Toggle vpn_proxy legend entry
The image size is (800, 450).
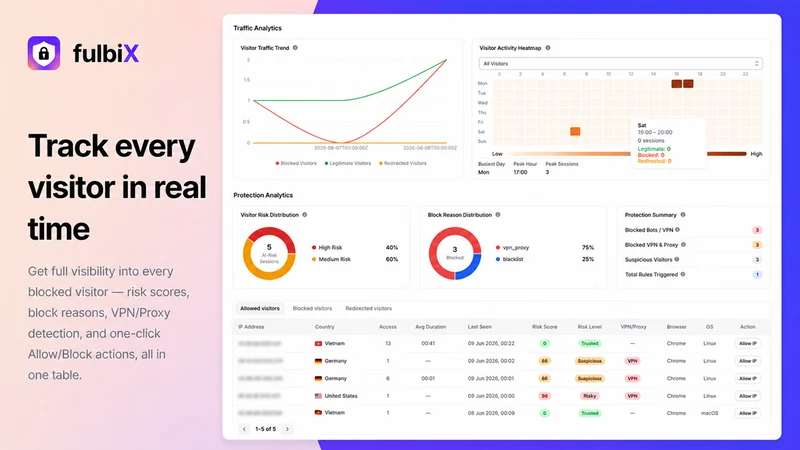(512, 247)
